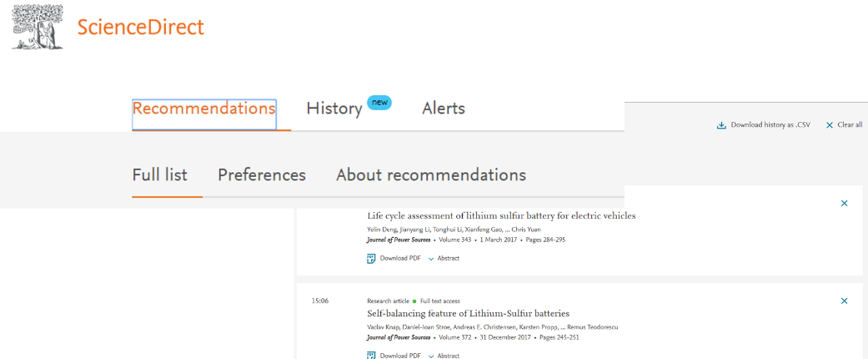Viewport: 868px width, 359px height.
Task: Download PDF of Life cycle assessment article
Action: (x=394, y=258)
